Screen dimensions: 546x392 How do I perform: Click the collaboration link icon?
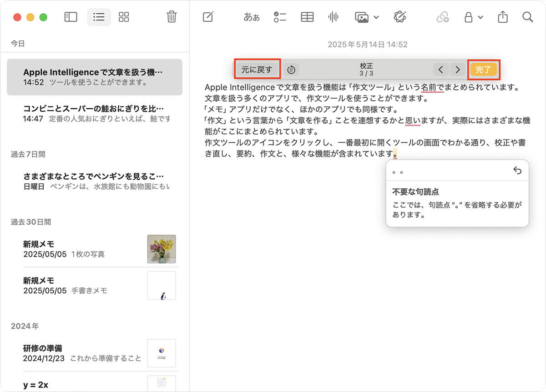tap(442, 17)
